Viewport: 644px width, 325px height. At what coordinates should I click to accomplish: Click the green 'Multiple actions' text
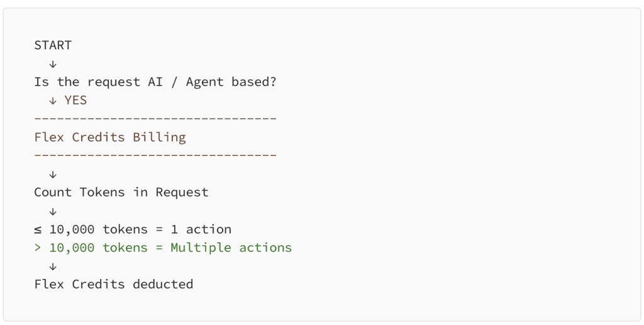(x=231, y=248)
